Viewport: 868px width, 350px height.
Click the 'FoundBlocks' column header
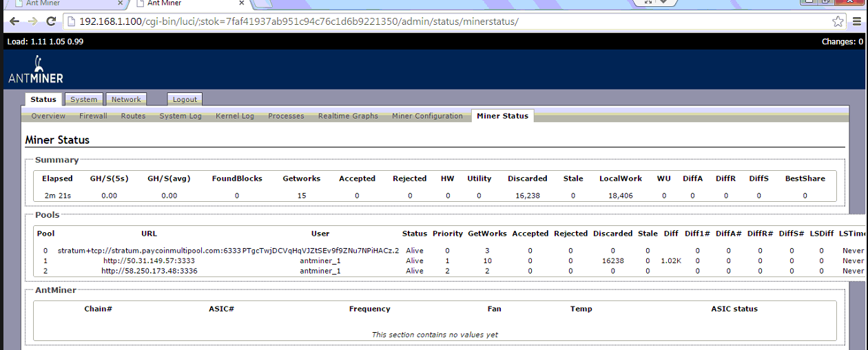coord(237,178)
